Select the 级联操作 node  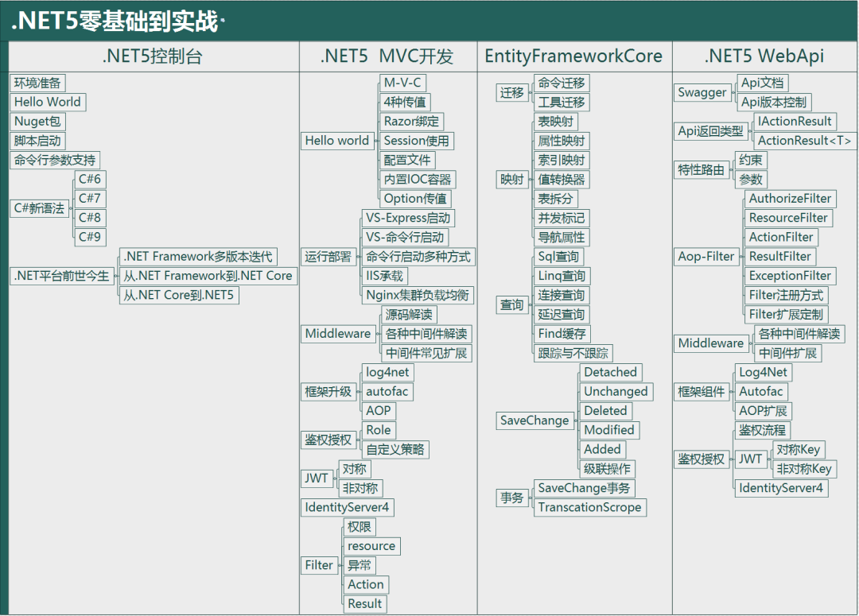tap(607, 469)
